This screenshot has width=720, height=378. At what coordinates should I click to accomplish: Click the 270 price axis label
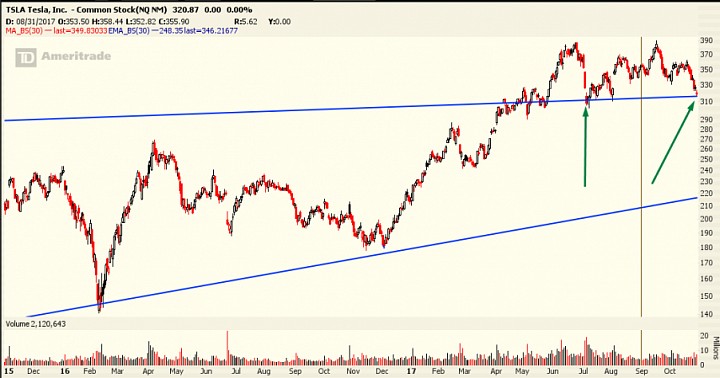click(706, 139)
